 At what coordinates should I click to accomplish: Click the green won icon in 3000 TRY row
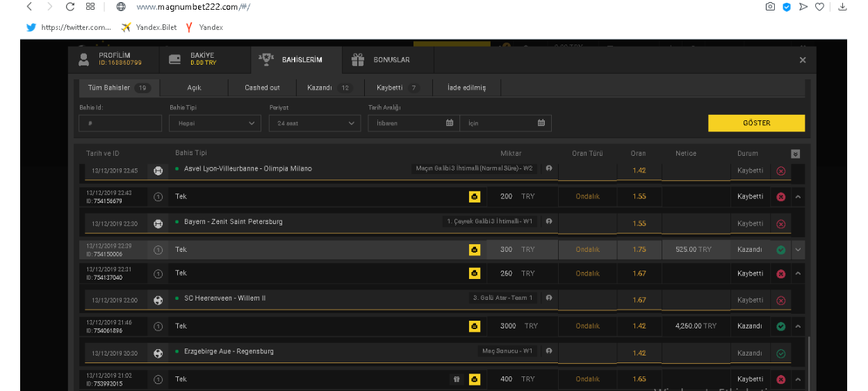point(780,326)
